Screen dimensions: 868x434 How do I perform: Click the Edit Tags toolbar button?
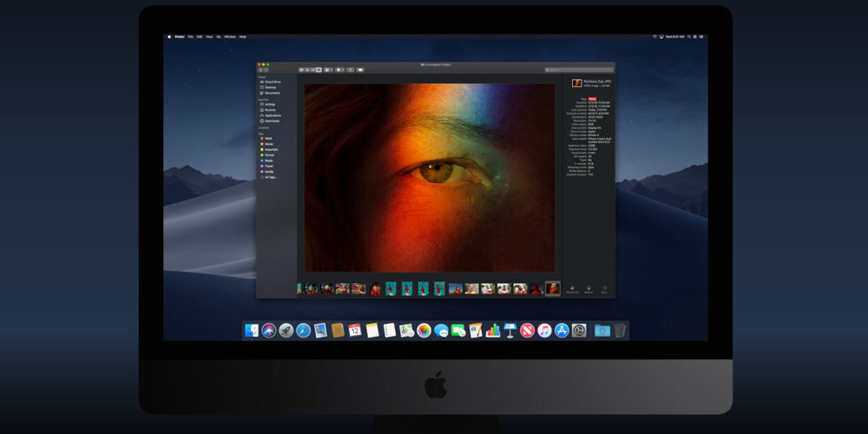(x=360, y=69)
